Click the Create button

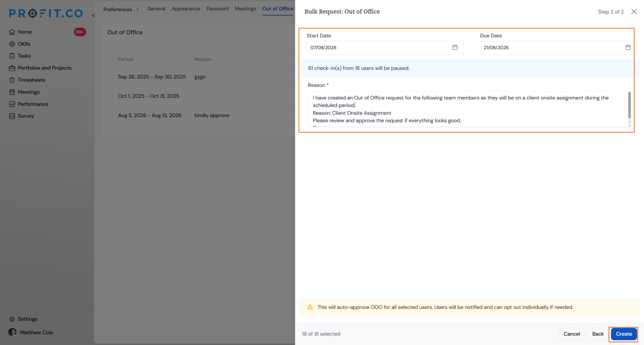tap(624, 334)
